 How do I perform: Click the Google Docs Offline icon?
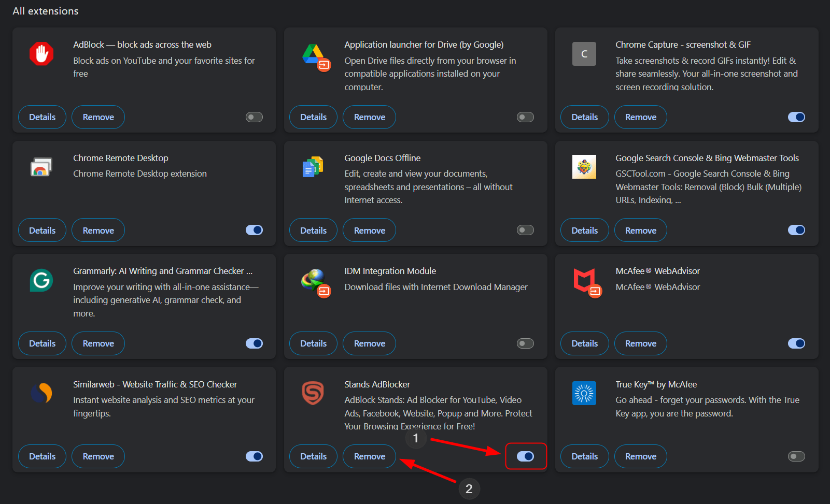click(x=313, y=167)
